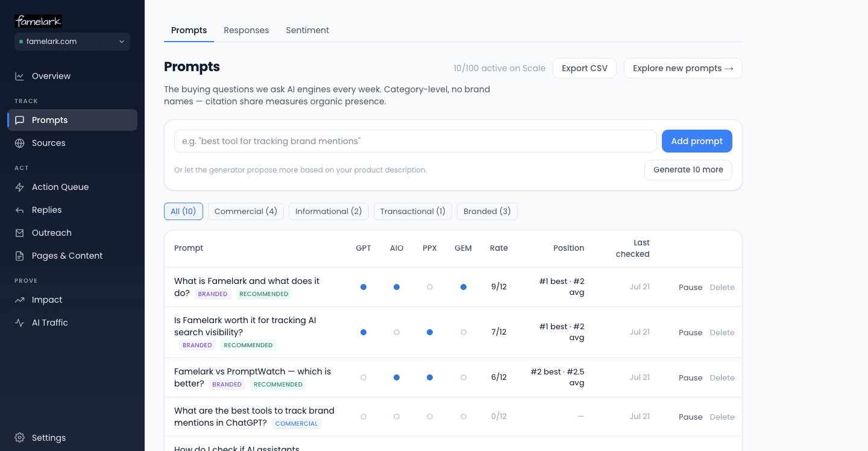Filter by Informational (2)
This screenshot has width=868, height=451.
coord(329,211)
